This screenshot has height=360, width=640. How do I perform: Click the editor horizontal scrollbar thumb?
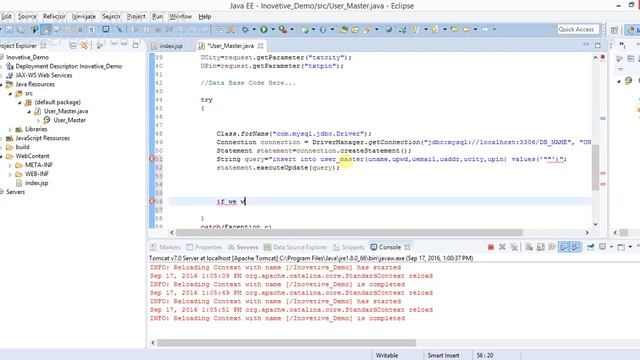point(349,232)
